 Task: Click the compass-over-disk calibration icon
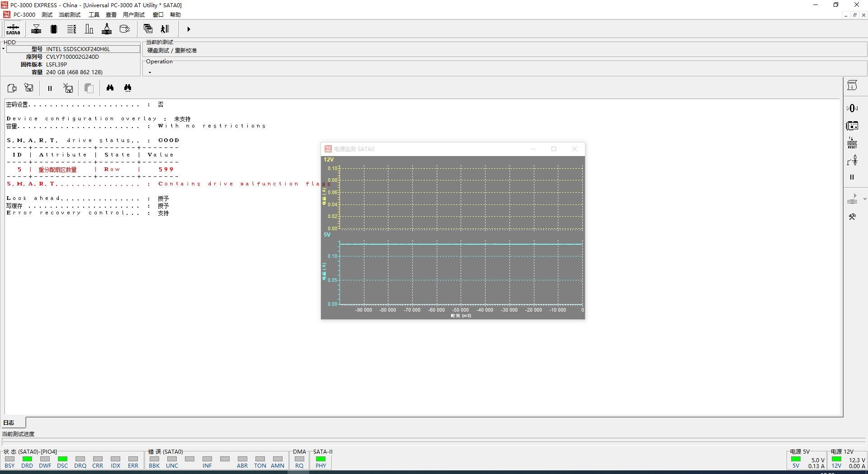click(x=107, y=29)
